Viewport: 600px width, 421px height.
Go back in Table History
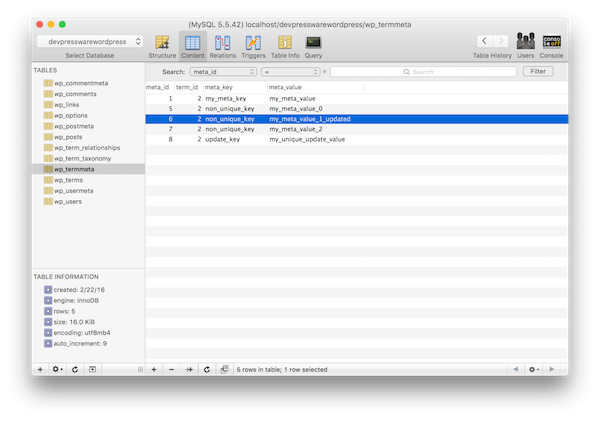click(484, 41)
